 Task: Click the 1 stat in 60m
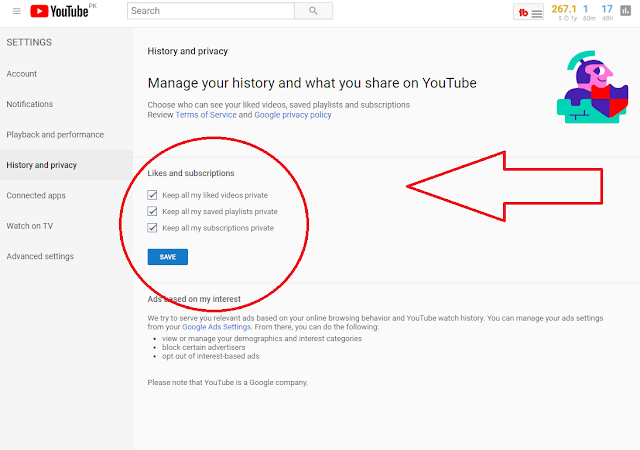586,9
